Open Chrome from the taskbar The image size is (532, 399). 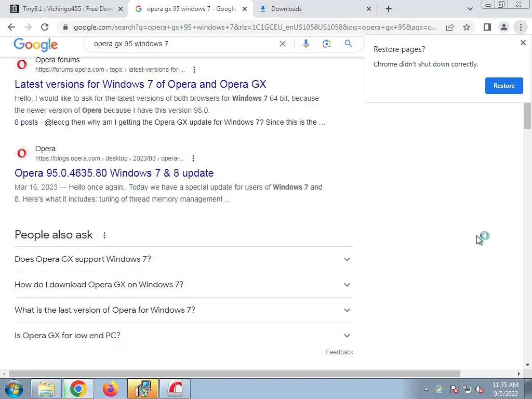point(78,389)
